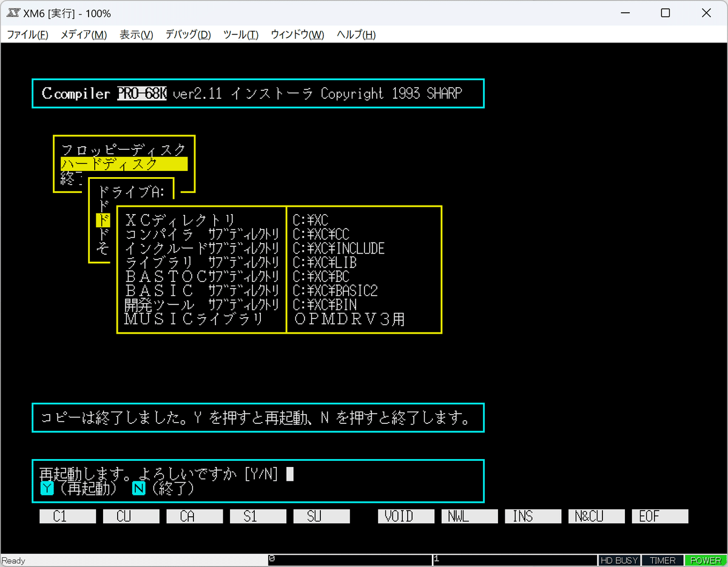Image resolution: width=728 pixels, height=567 pixels.
Task: Select highlighted ハードディスク menu entry
Action: [124, 164]
